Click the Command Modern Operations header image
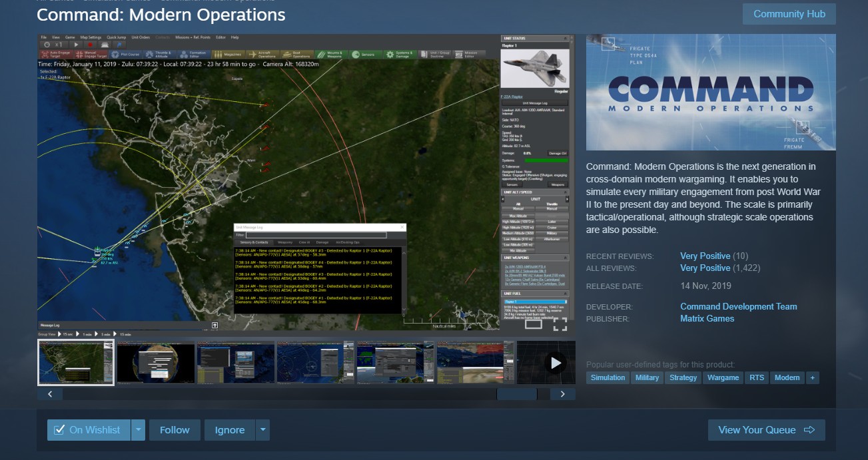 pos(711,93)
